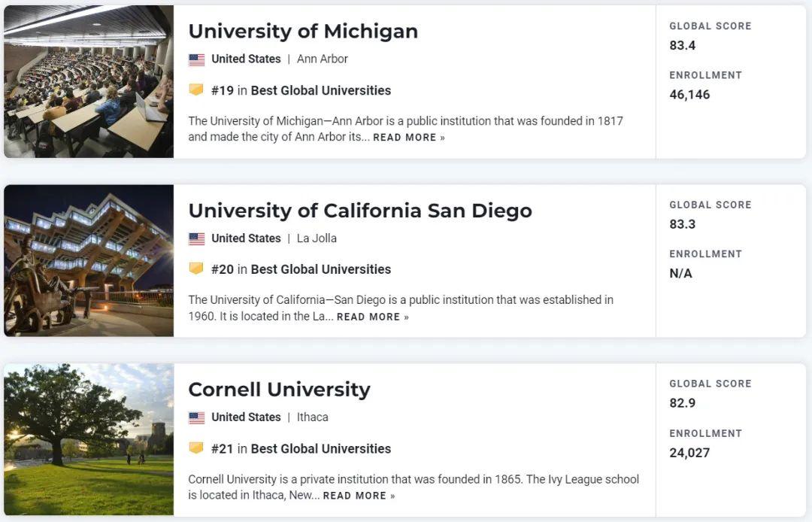812x522 pixels.
Task: Click Best Global Universities link for UC San Diego
Action: (x=320, y=269)
